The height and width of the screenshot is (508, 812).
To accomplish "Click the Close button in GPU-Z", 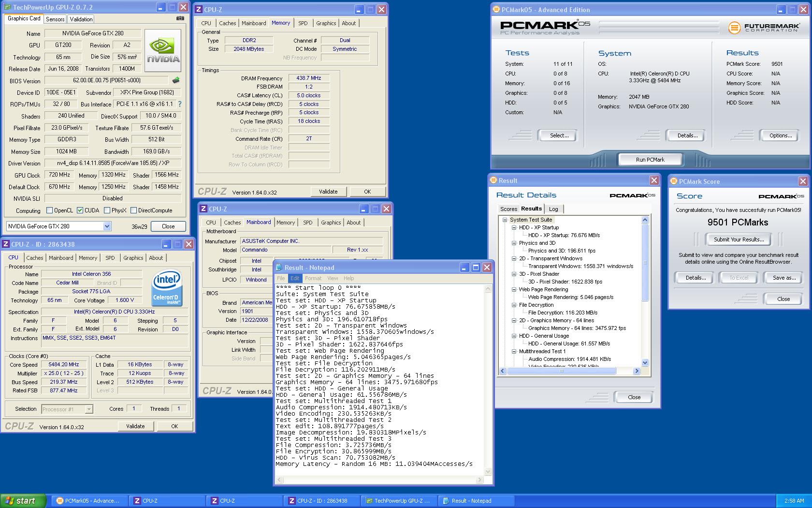I will coord(168,226).
